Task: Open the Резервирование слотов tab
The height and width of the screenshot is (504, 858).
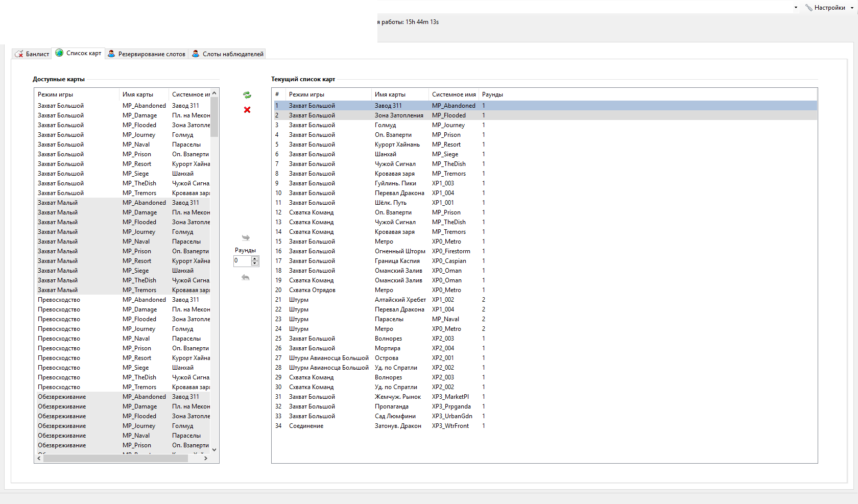Action: pyautogui.click(x=147, y=54)
